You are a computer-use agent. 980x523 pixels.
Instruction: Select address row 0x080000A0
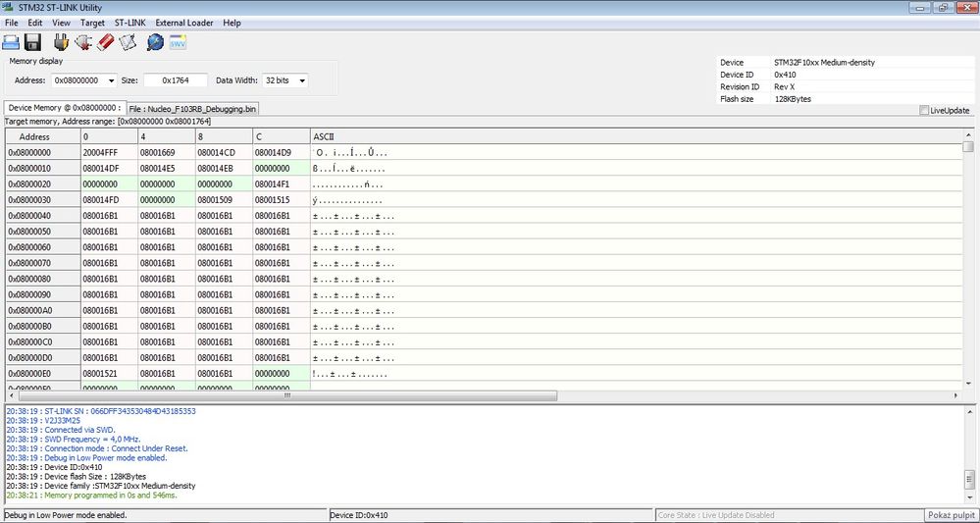click(43, 310)
